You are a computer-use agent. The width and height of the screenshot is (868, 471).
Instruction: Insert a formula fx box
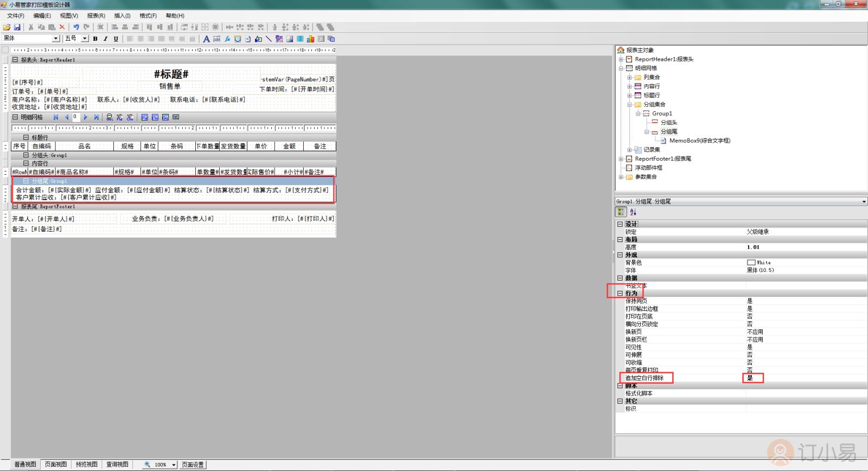click(227, 39)
